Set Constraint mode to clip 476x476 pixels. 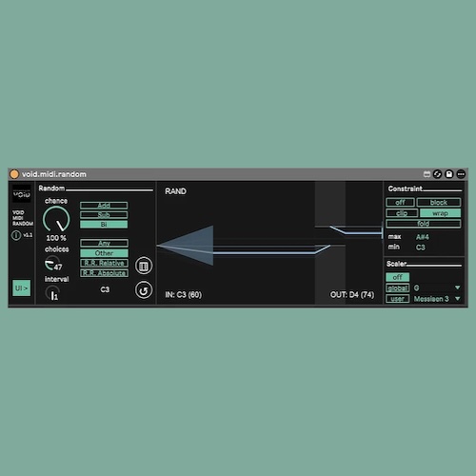pos(402,213)
